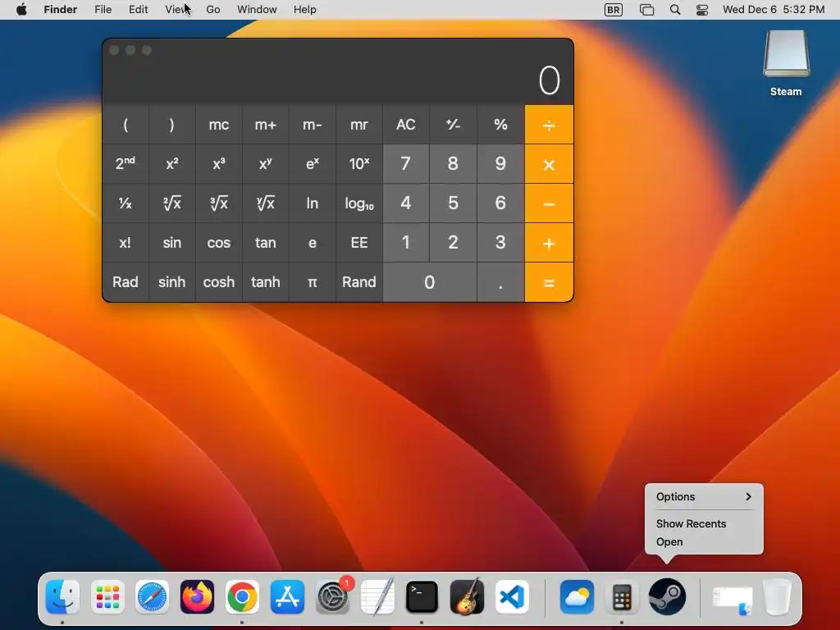
Task: Click the decimal point key
Action: point(500,282)
